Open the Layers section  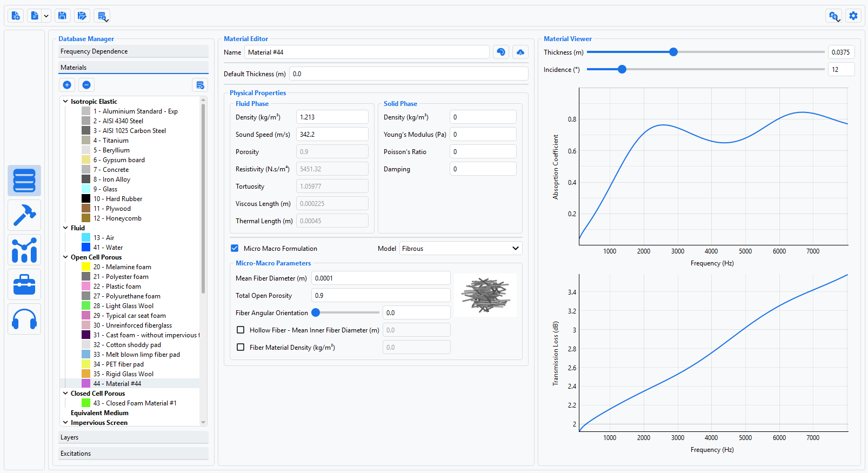[133, 437]
